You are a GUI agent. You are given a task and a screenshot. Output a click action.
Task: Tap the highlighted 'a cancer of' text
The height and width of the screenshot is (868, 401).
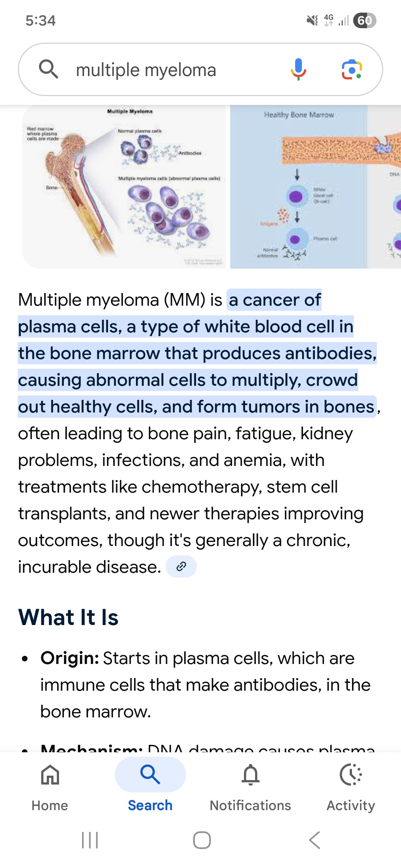[x=275, y=300]
